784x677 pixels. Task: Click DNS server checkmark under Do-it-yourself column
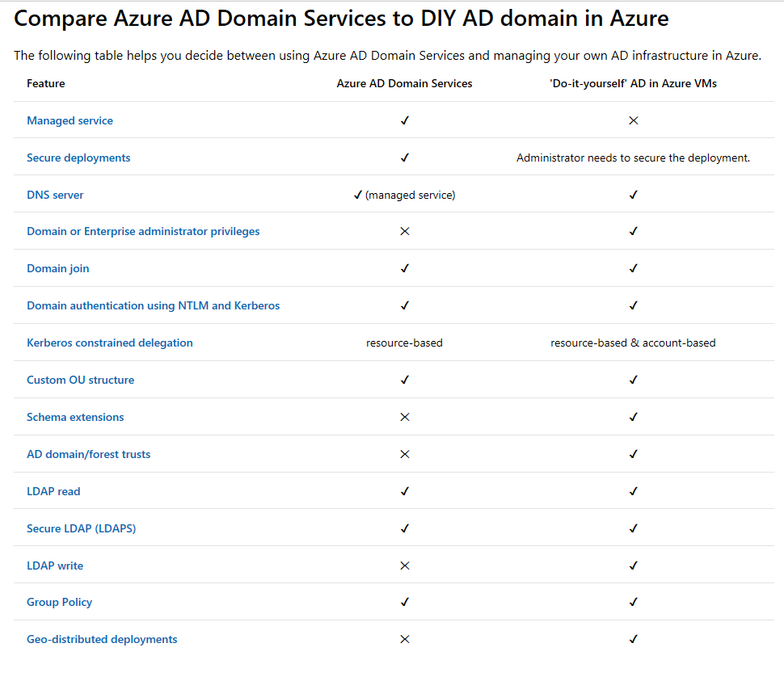tap(634, 195)
